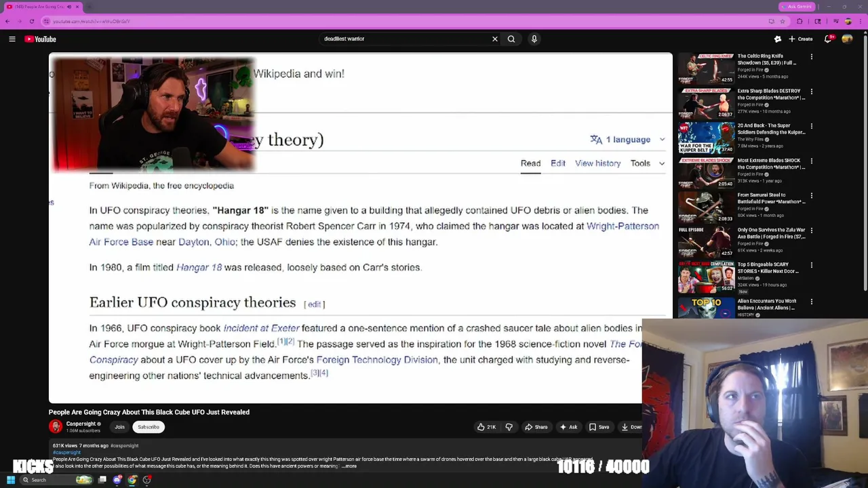Viewport: 868px width, 488px height.
Task: Play The Celtic Ring Knife Showdown thumbnail
Action: point(706,68)
